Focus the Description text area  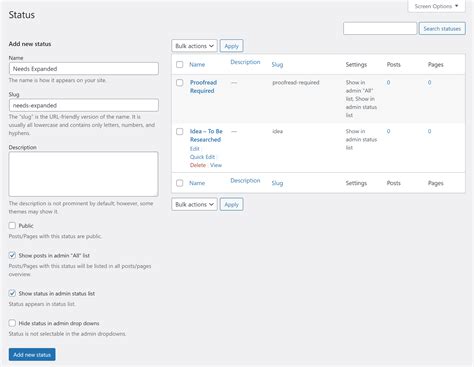tap(83, 174)
